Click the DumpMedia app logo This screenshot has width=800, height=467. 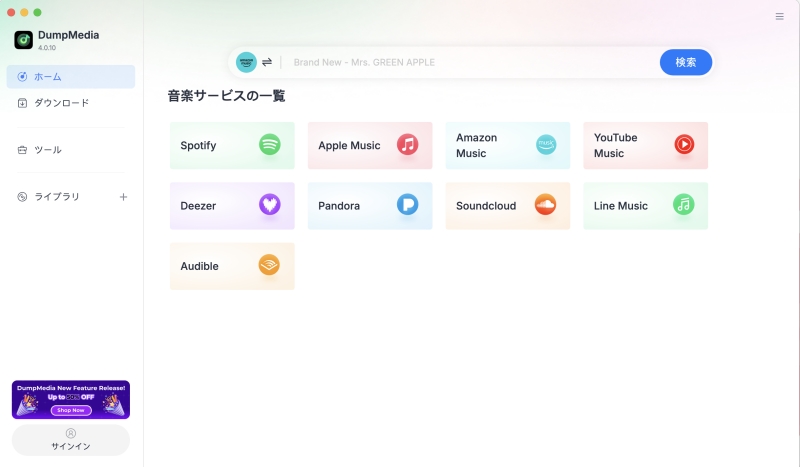click(23, 40)
